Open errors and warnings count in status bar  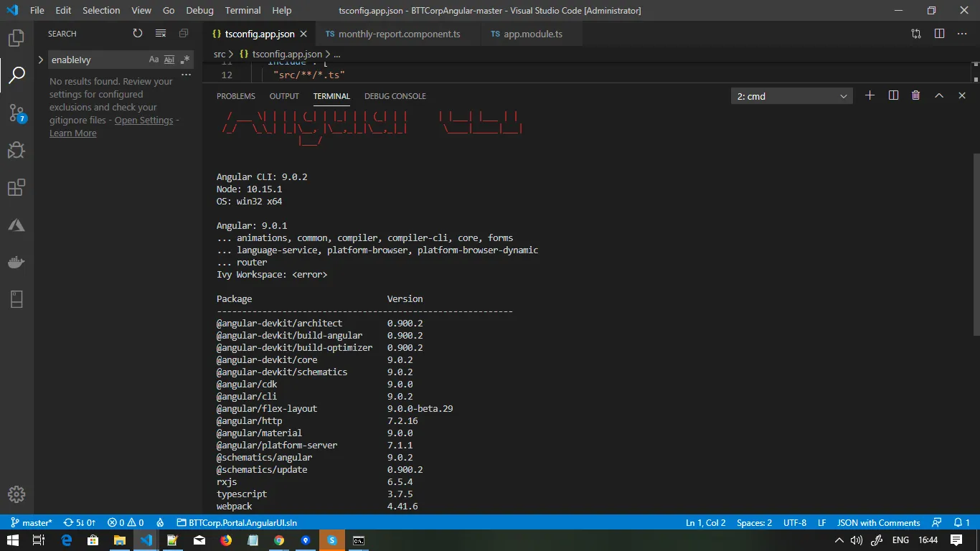pos(126,522)
